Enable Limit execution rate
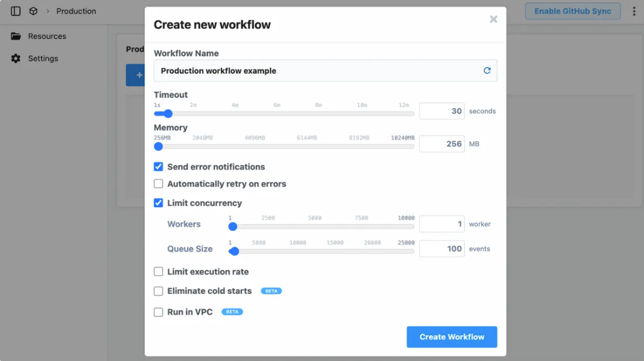The height and width of the screenshot is (361, 644). 158,271
